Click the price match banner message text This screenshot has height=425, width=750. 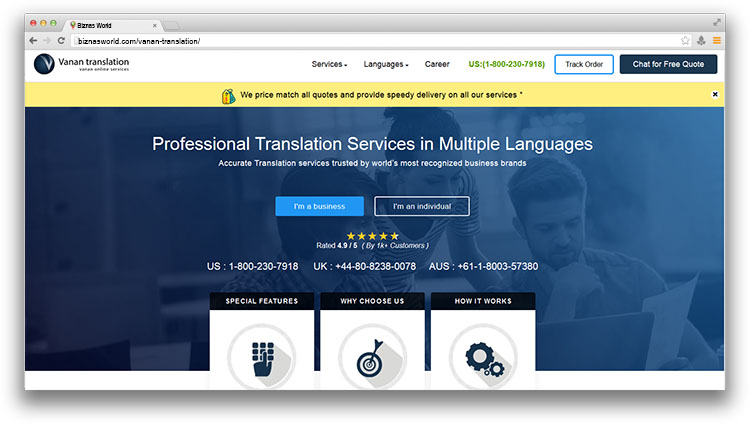click(381, 95)
